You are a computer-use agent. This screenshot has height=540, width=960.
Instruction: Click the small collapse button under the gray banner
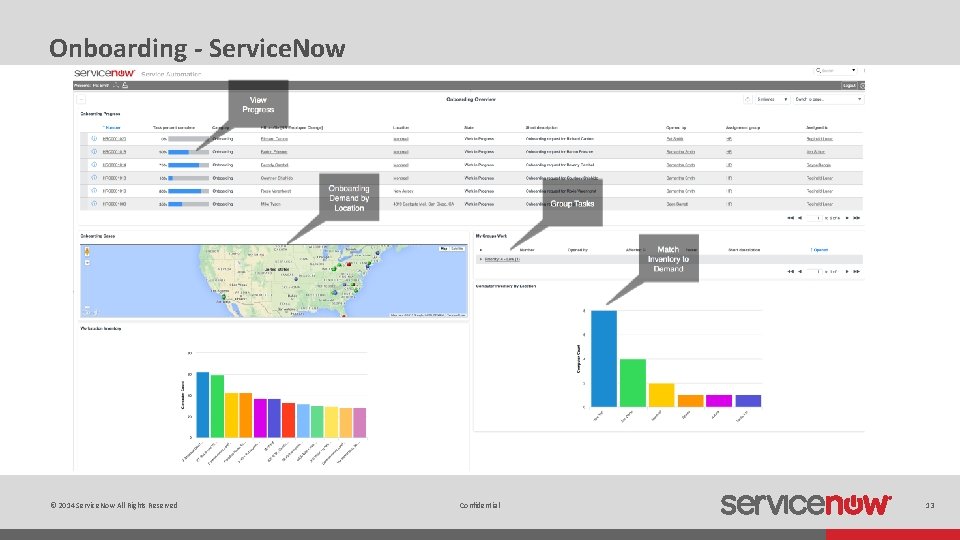81,99
